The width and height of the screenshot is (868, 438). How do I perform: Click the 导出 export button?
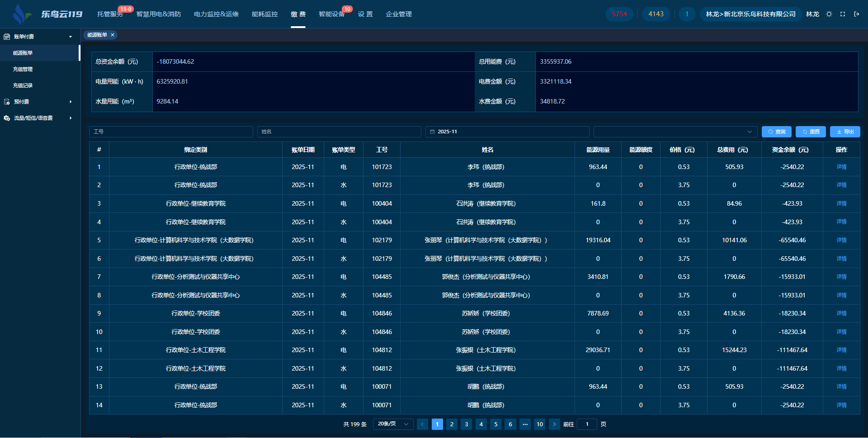(x=845, y=132)
